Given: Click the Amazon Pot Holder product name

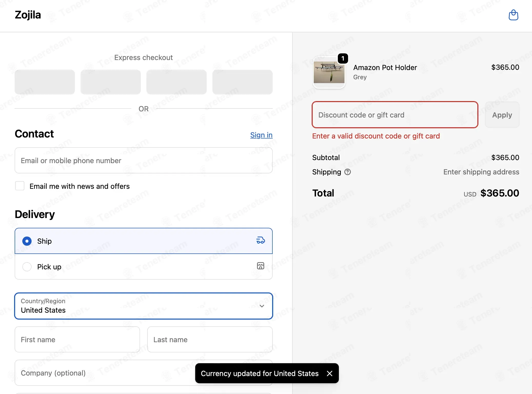Looking at the screenshot, I should [385, 67].
